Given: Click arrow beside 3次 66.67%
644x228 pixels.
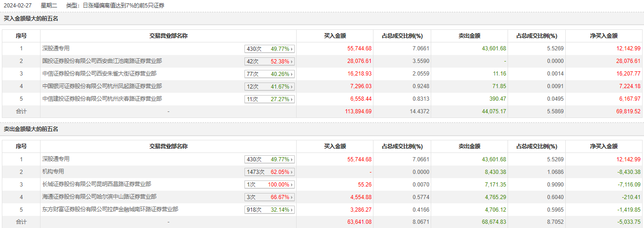Looking at the screenshot, I should click(292, 197).
